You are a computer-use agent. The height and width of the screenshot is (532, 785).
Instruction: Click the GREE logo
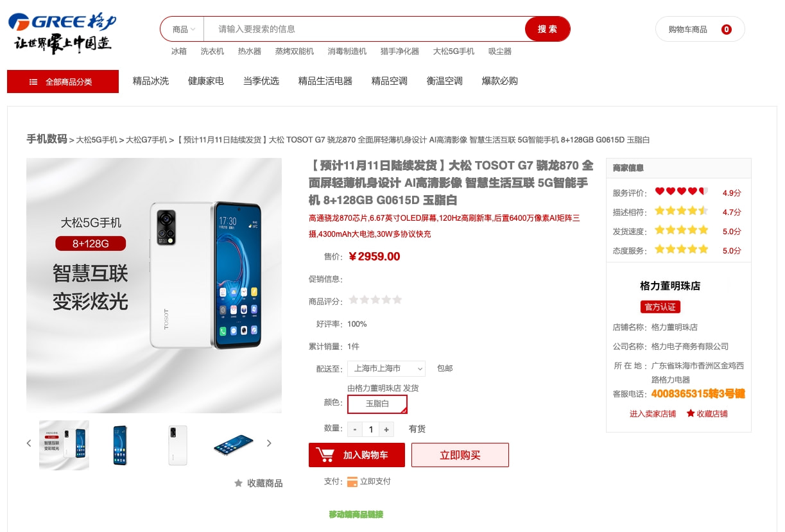(62, 32)
